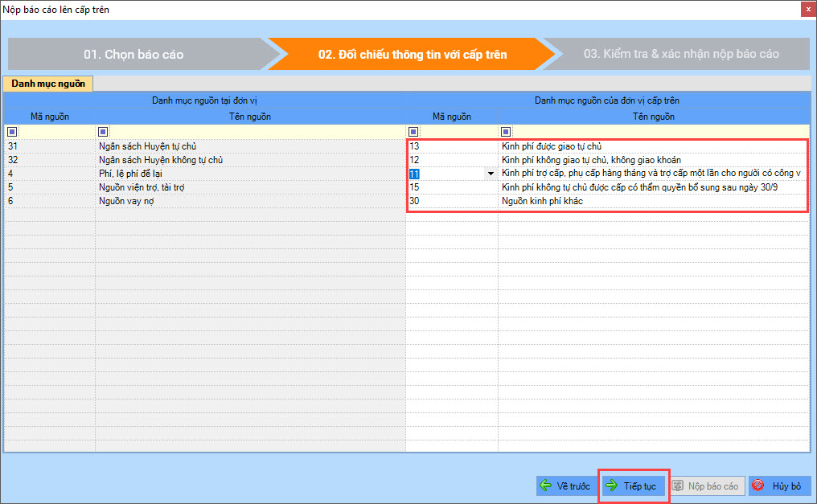Jump to step 03. Kiểm tra & xác nhận
The height and width of the screenshot is (504, 817).
tap(680, 55)
